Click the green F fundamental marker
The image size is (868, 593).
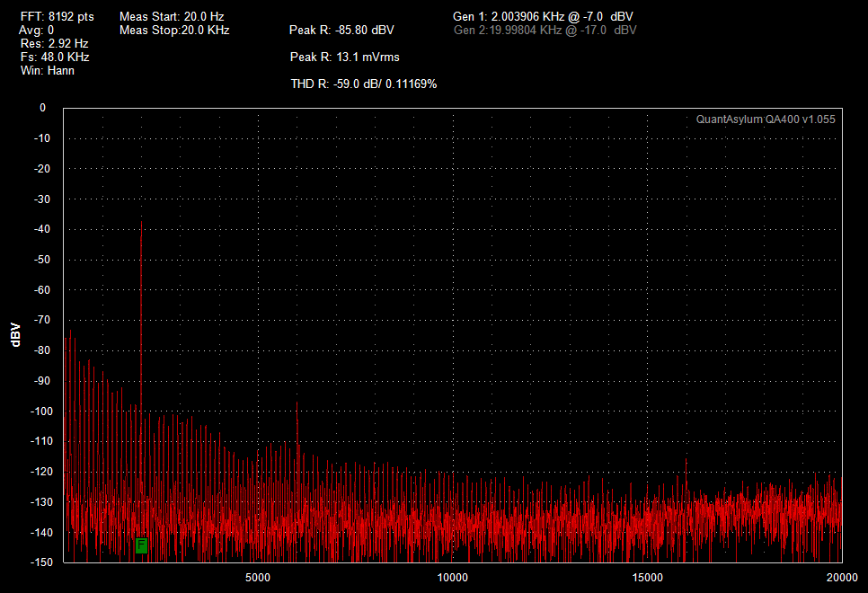141,544
